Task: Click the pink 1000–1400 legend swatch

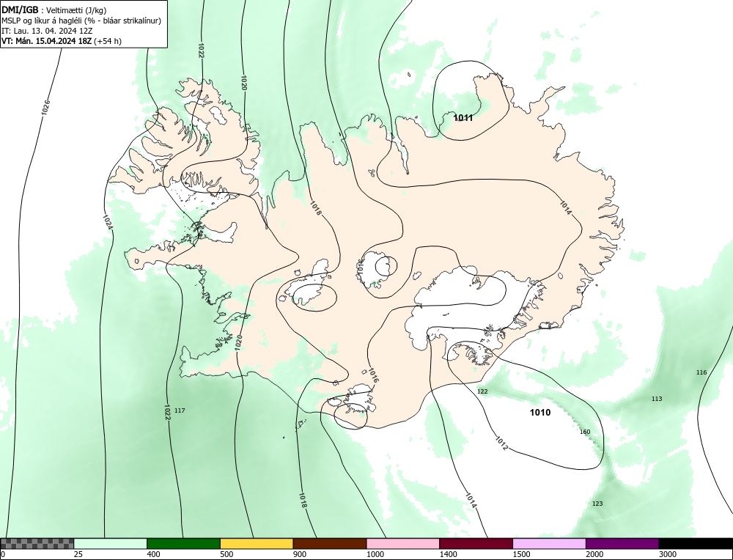Action: [403, 544]
